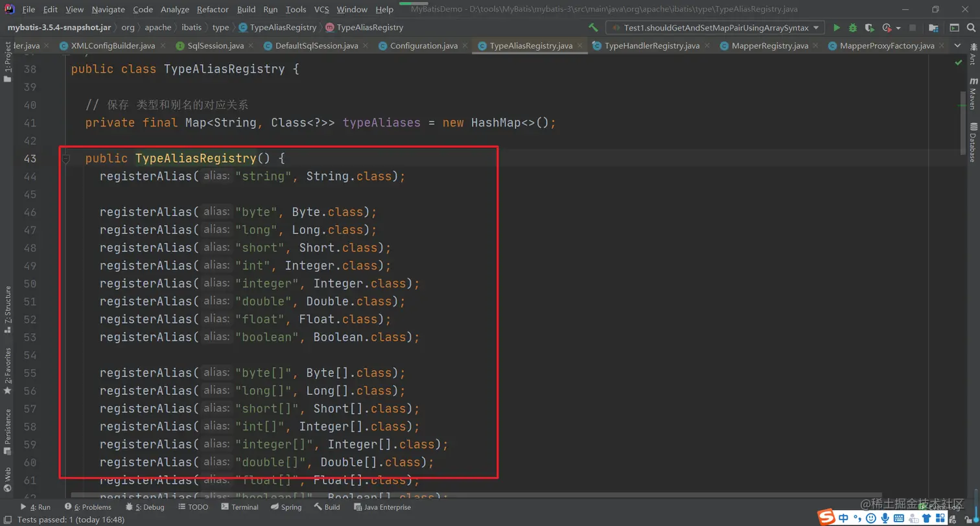Toggle the Structure tool window stripe button
Viewport: 980px width, 526px height.
pos(7,309)
